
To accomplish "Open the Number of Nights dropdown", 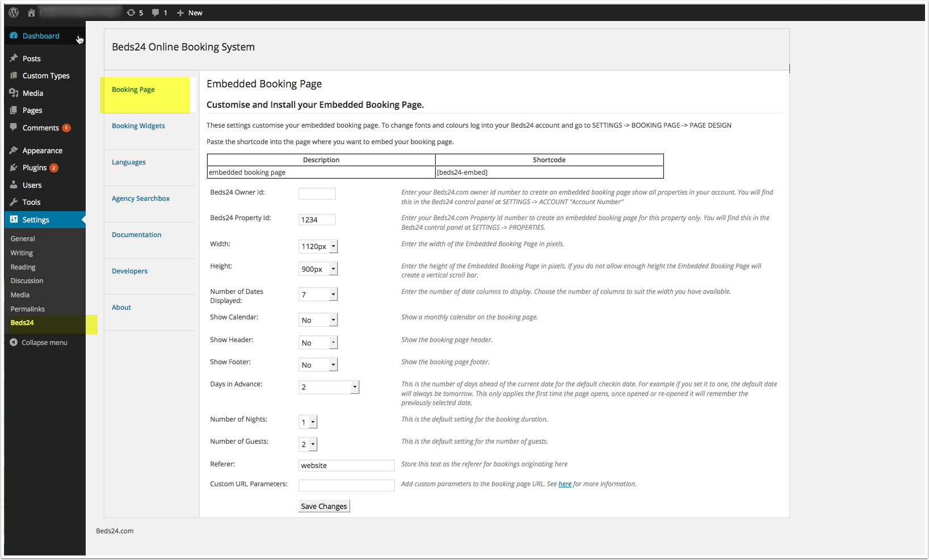I will point(308,422).
